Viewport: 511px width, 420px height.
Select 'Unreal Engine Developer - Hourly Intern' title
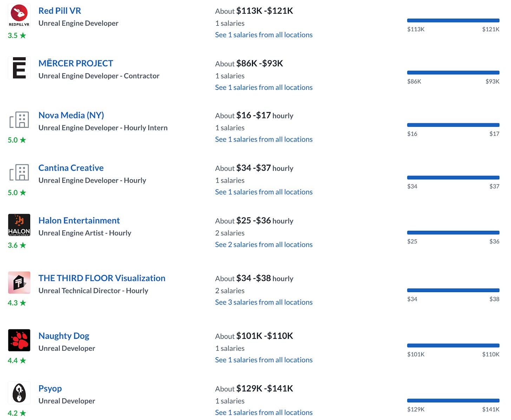tap(103, 128)
